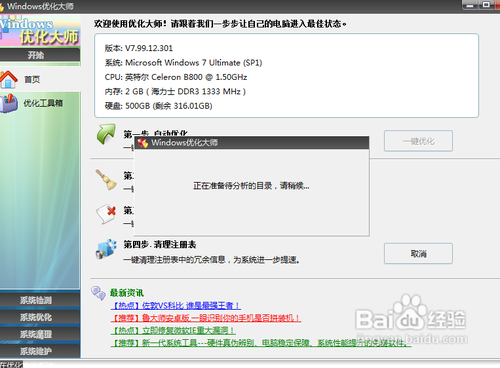Click the 第四步.清理注册表 heading
The width and height of the screenshot is (500, 368).
(x=160, y=244)
